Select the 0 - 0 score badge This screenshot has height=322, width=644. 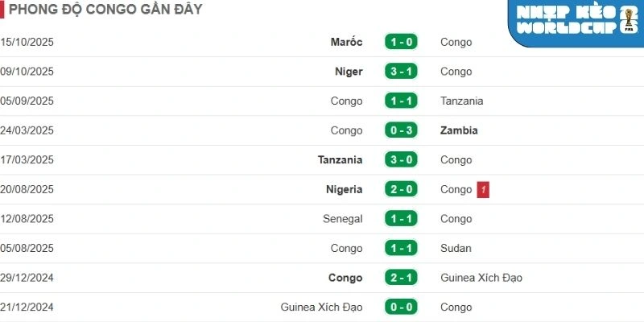(400, 308)
